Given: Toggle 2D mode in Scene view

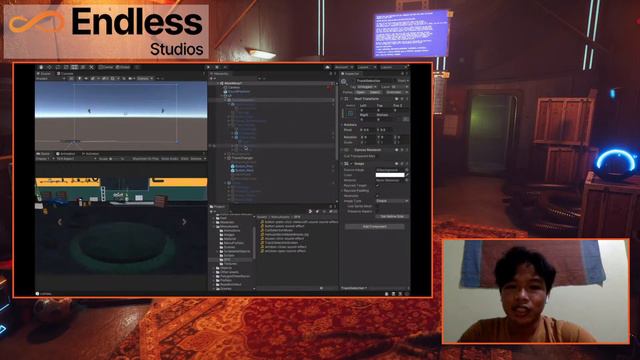Looking at the screenshot, I should [71, 78].
